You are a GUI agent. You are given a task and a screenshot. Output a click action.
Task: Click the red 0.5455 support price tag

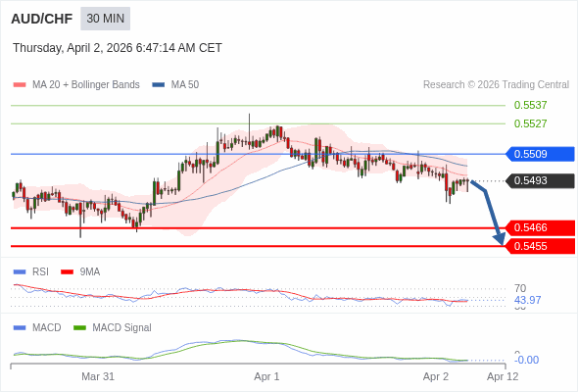(540, 246)
